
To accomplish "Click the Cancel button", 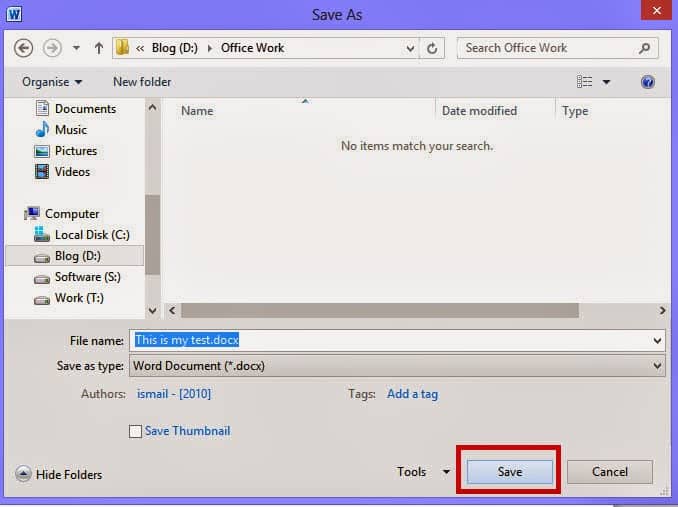I will coord(609,472).
